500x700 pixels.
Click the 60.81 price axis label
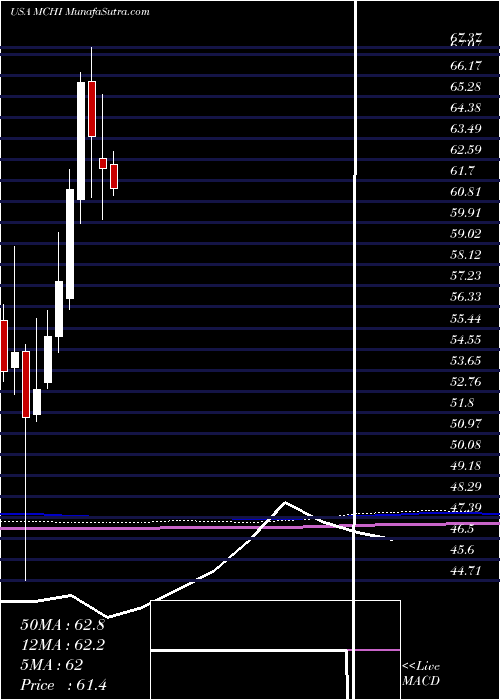[466, 192]
